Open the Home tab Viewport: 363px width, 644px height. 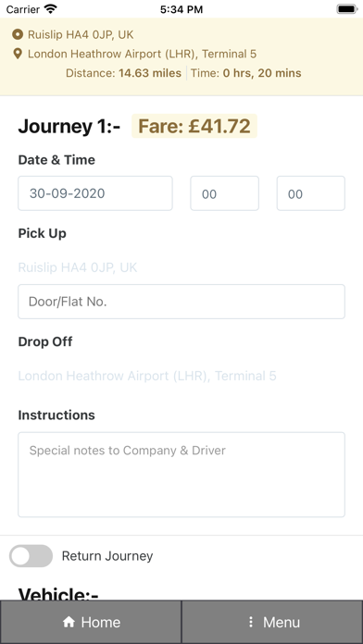pyautogui.click(x=91, y=622)
